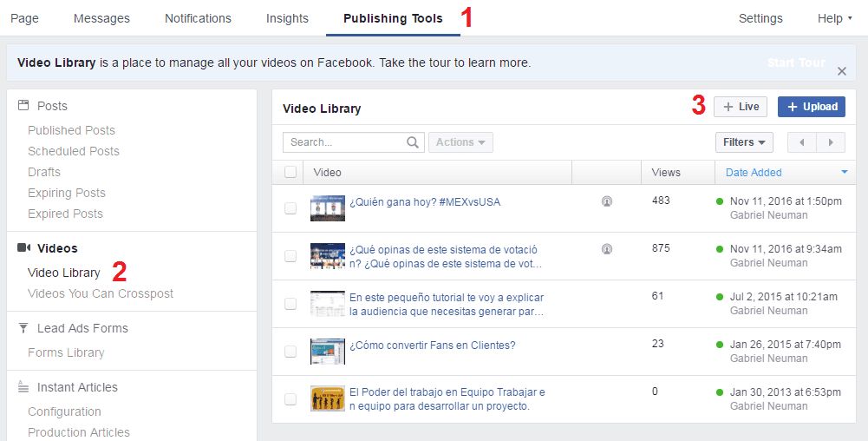The height and width of the screenshot is (441, 868).
Task: Open the Actions dropdown
Action: click(x=460, y=142)
